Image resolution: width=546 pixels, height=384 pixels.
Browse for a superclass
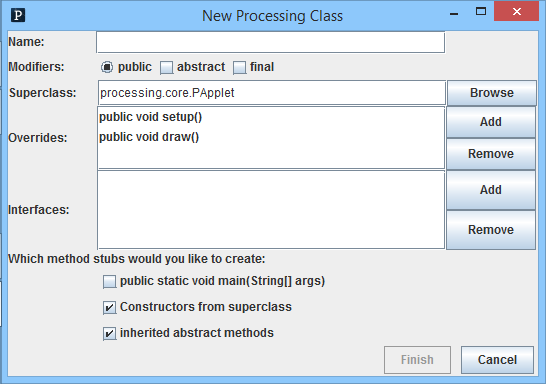(492, 93)
